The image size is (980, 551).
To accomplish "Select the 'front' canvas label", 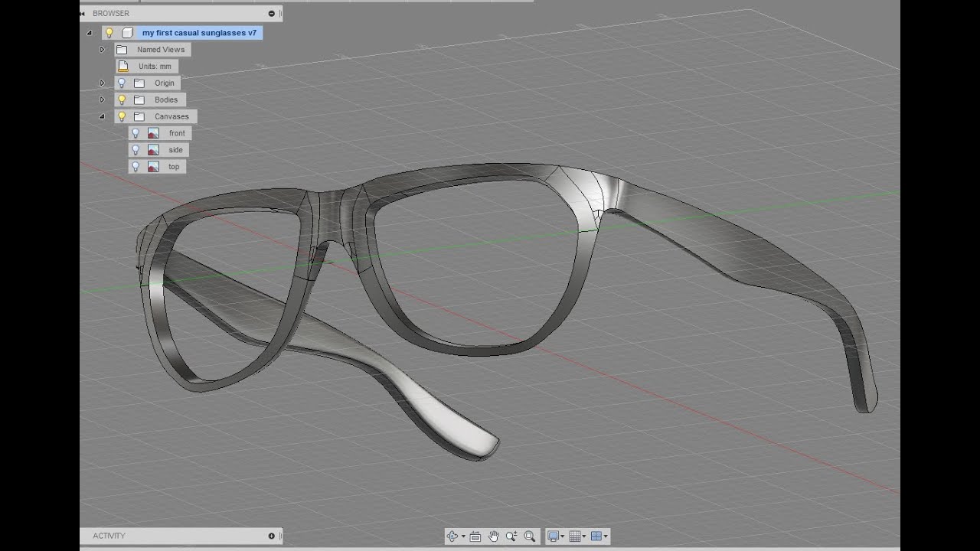I will tap(177, 133).
